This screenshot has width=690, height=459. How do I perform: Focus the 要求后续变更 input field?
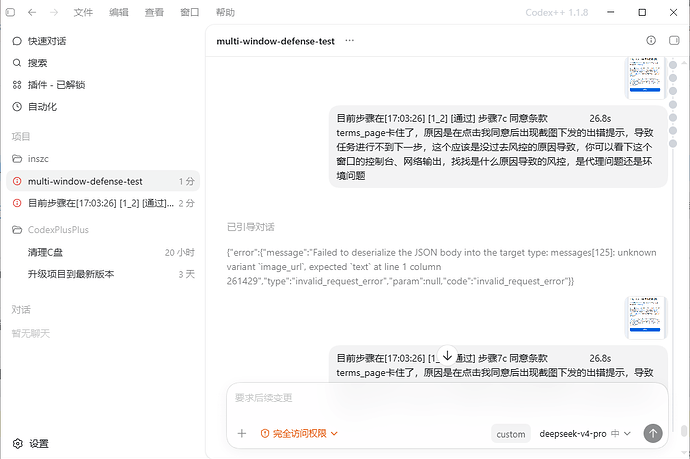pyautogui.click(x=447, y=398)
